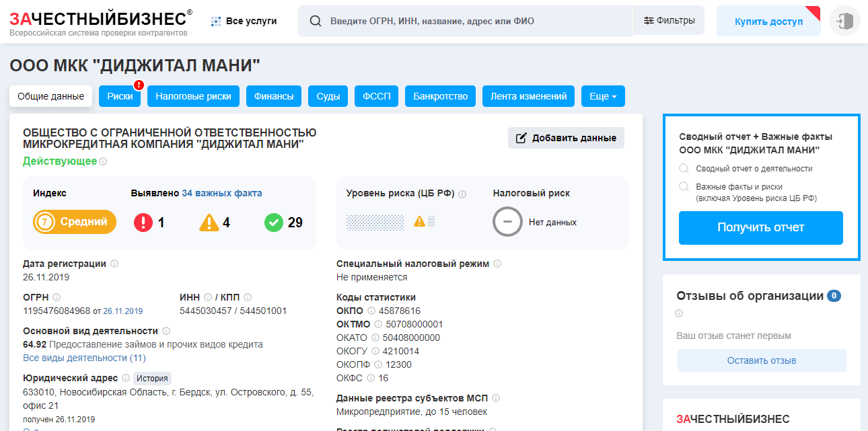Click the red critical facts icon
This screenshot has width=868, height=431.
(x=143, y=222)
